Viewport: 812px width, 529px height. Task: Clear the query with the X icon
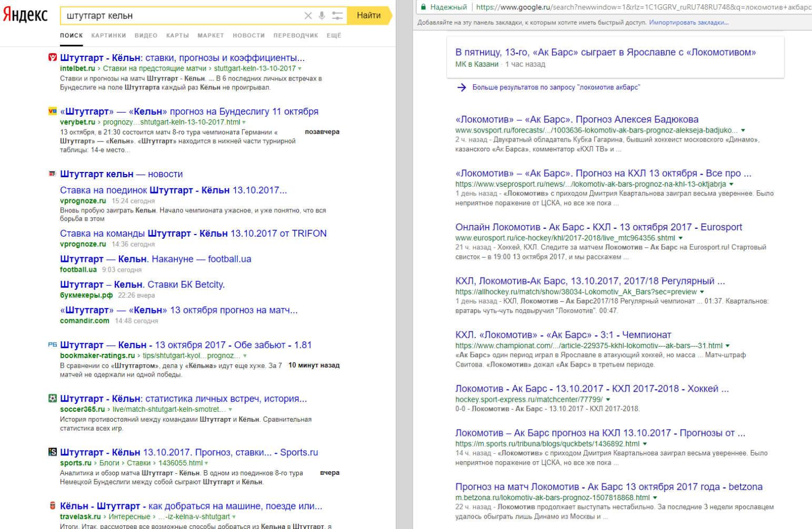click(x=308, y=15)
